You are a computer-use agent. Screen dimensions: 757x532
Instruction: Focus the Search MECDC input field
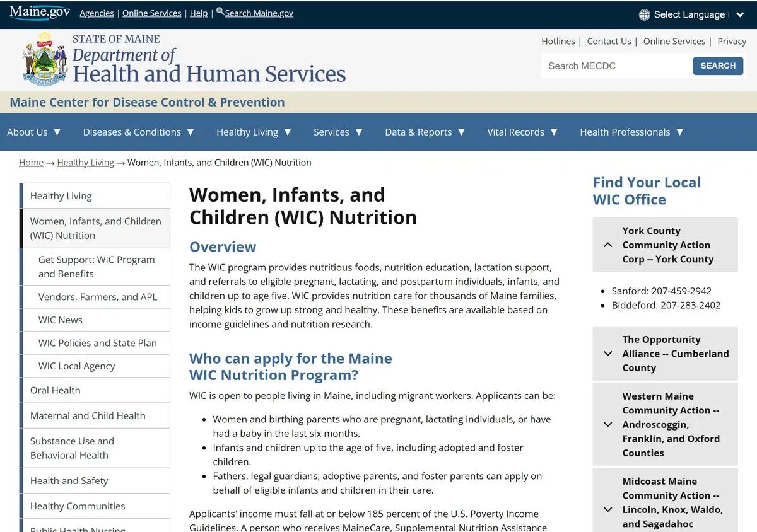click(615, 66)
